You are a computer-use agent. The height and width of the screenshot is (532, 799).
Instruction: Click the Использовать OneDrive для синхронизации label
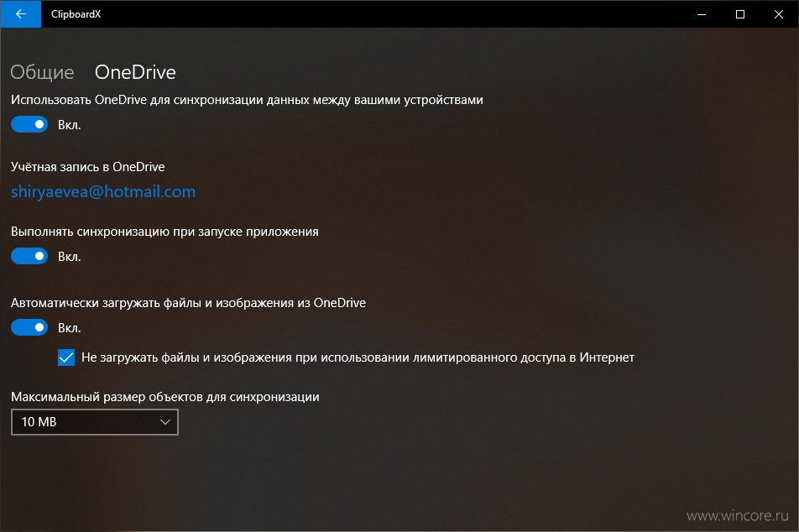247,100
